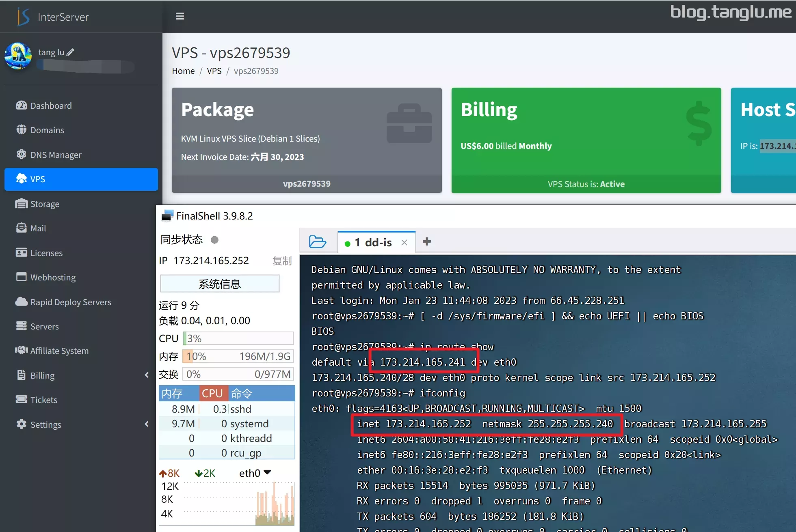Close the dd-is tab
This screenshot has width=796, height=532.
tap(404, 243)
